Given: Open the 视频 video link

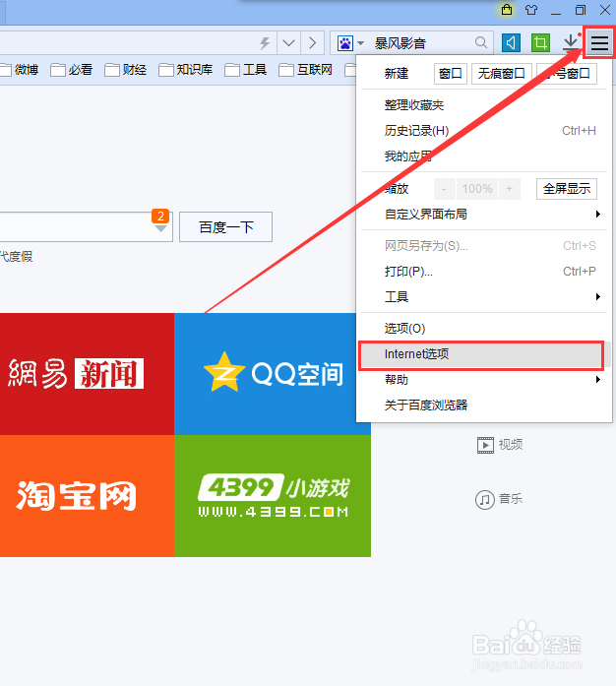Looking at the screenshot, I should point(500,445).
